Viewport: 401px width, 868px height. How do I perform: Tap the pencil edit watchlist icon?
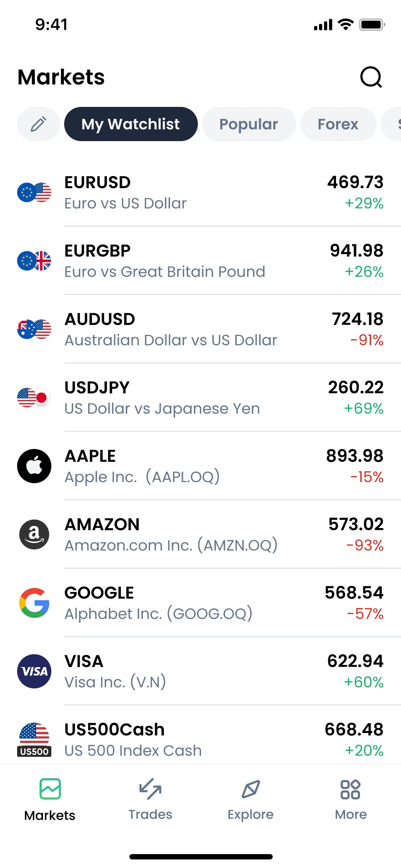38,124
